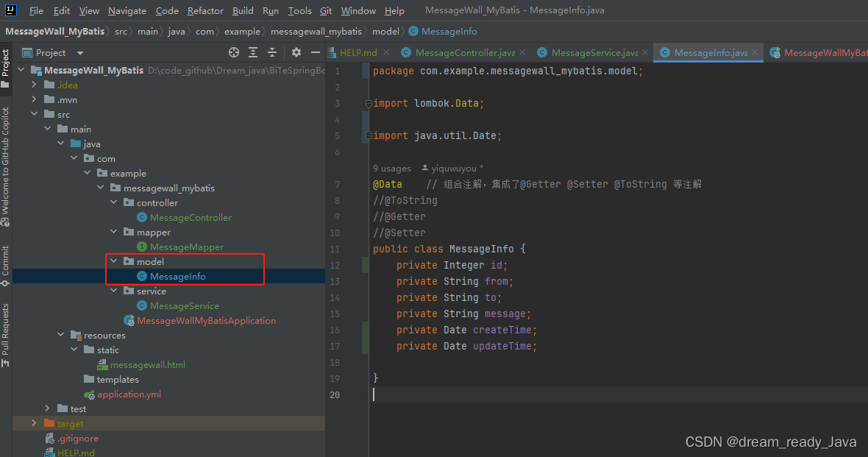Click 'model' in navigation breadcrumb
Image resolution: width=868 pixels, height=457 pixels.
point(385,32)
